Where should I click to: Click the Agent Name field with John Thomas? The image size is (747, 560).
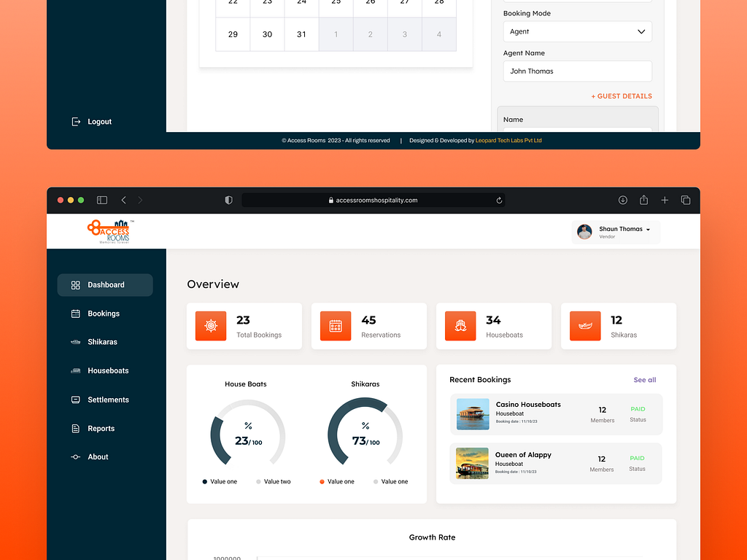tap(578, 71)
